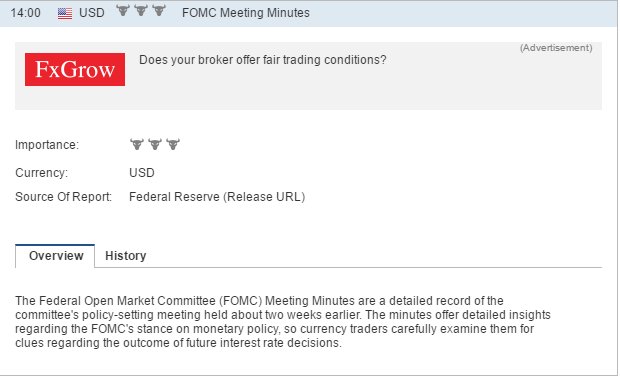
Task: Switch to the History tab
Action: [x=125, y=256]
